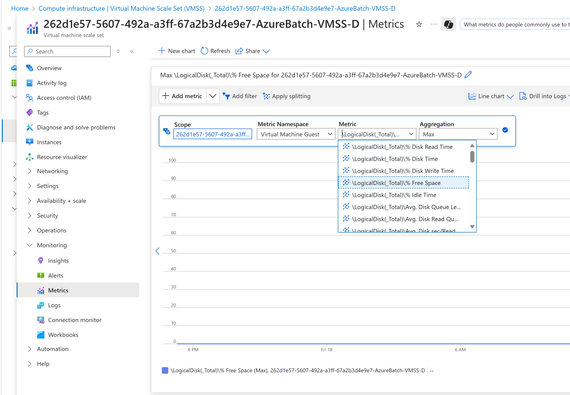Click Add metric button
This screenshot has width=570, height=395.
tap(182, 96)
